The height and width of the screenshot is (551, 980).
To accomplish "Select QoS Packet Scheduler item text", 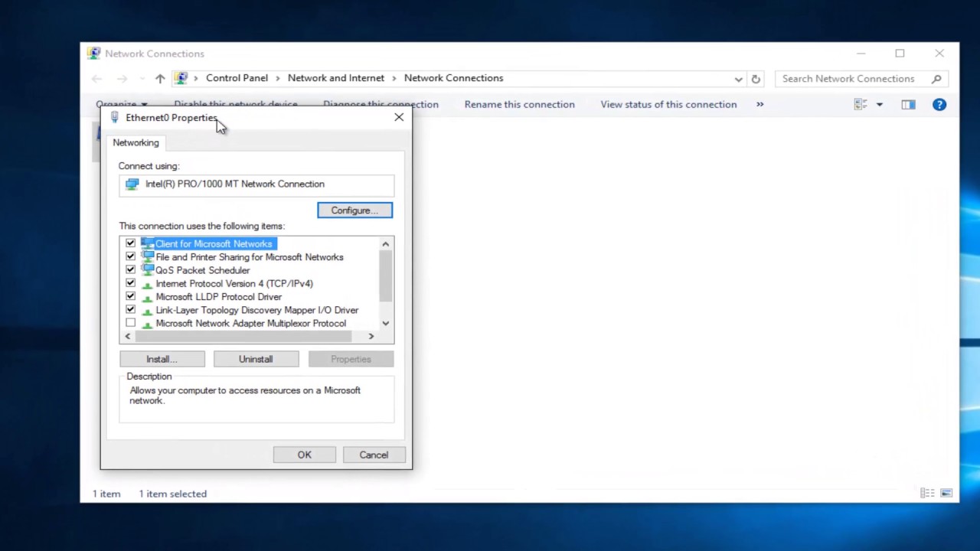I will tap(203, 270).
